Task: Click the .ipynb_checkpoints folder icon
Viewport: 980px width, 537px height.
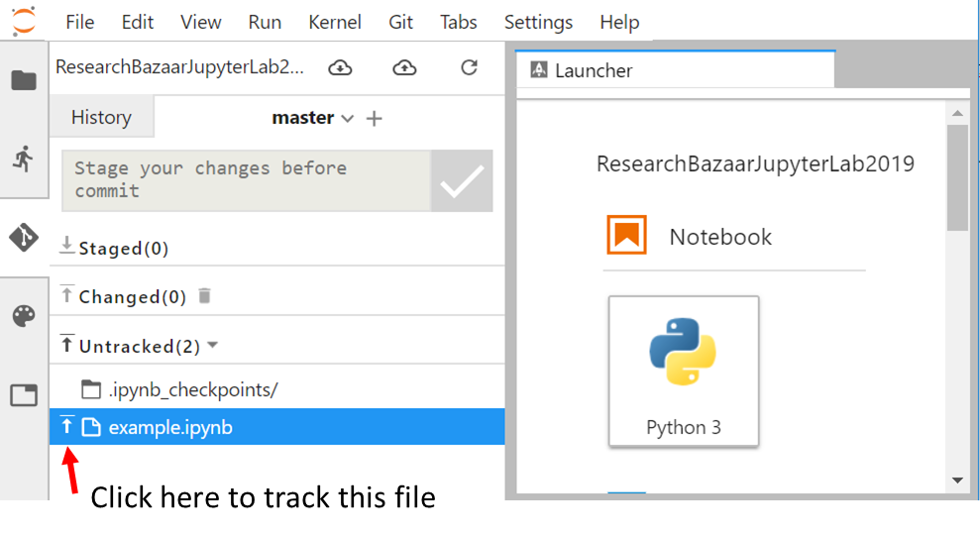Action: click(x=91, y=389)
